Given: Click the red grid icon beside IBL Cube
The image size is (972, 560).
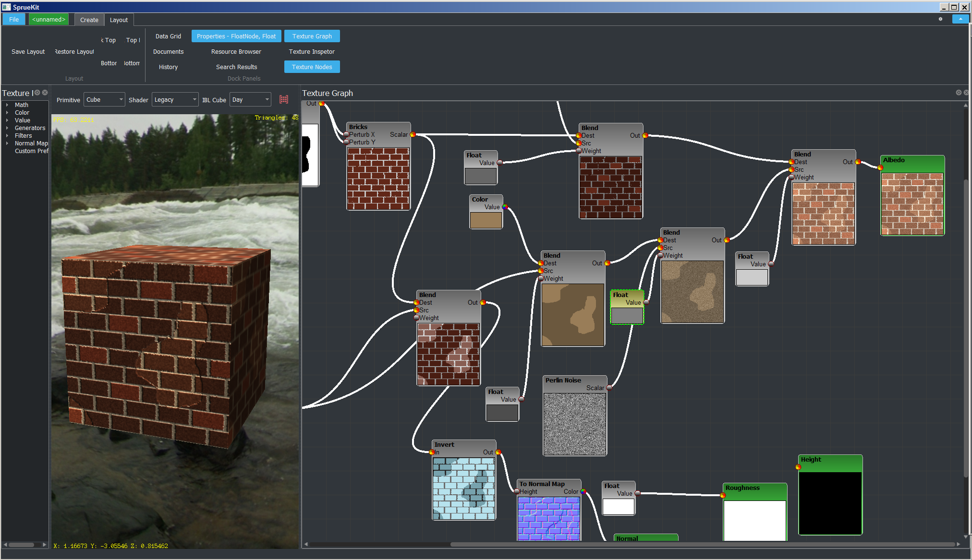Looking at the screenshot, I should point(284,99).
